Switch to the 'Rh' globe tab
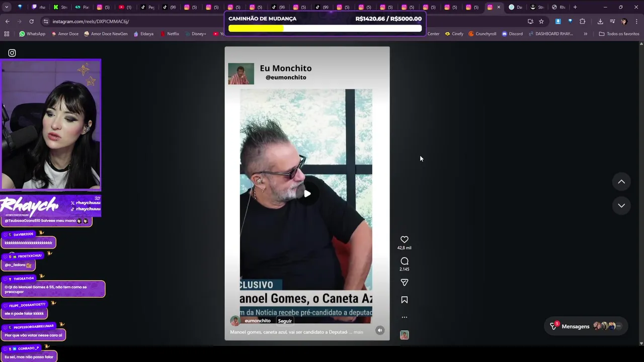 click(x=559, y=7)
